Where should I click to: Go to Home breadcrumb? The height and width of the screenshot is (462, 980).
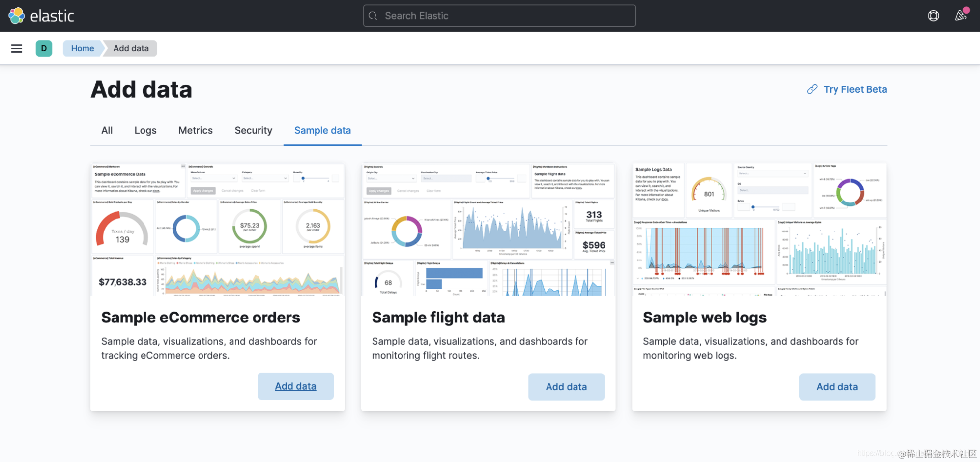(83, 48)
